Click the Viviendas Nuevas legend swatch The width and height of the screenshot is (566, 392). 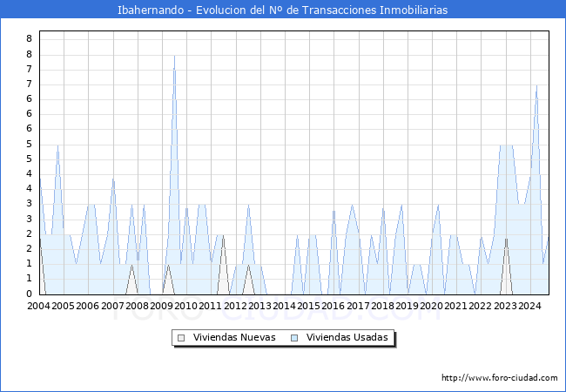point(181,338)
